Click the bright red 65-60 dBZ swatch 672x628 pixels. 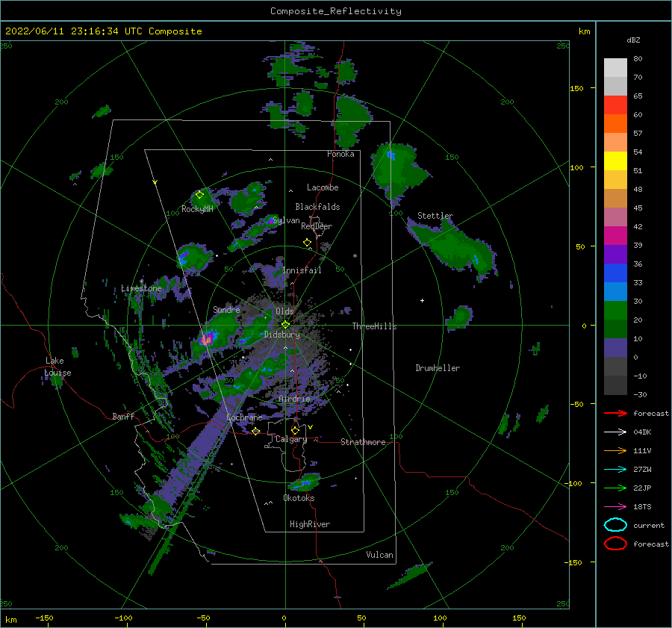point(615,105)
